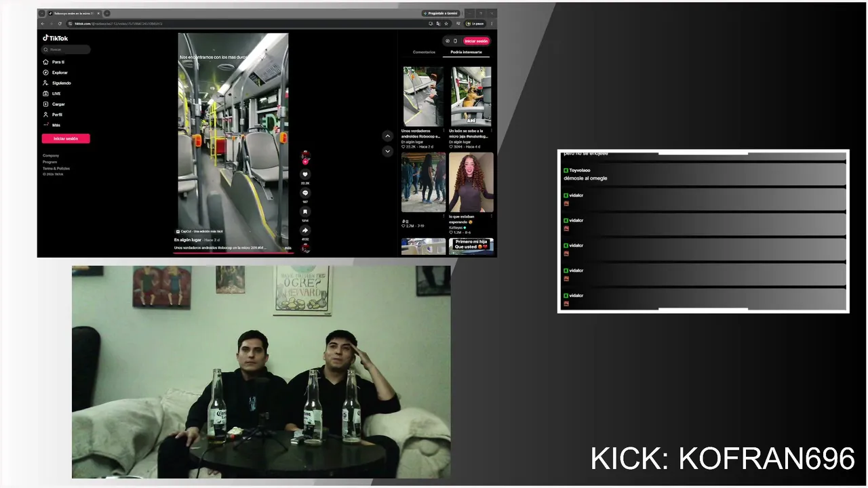868x488 pixels.
Task: Select the Para ti home icon
Action: (x=45, y=62)
